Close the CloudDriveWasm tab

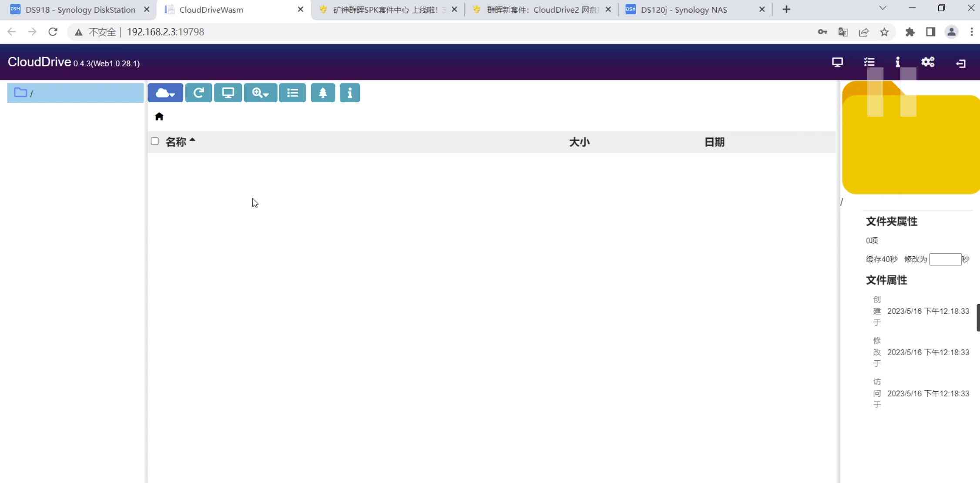[x=300, y=9]
